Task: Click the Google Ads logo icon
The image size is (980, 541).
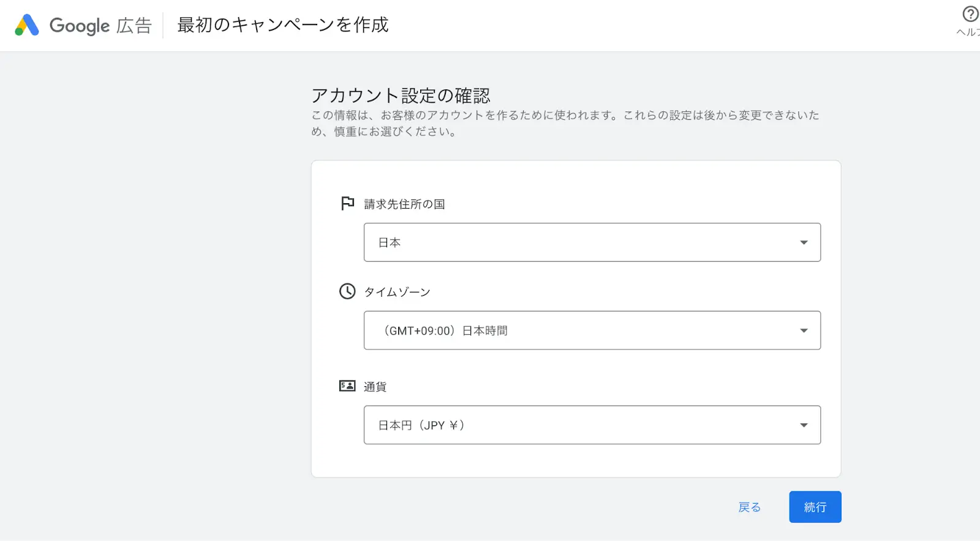Action: (x=27, y=25)
